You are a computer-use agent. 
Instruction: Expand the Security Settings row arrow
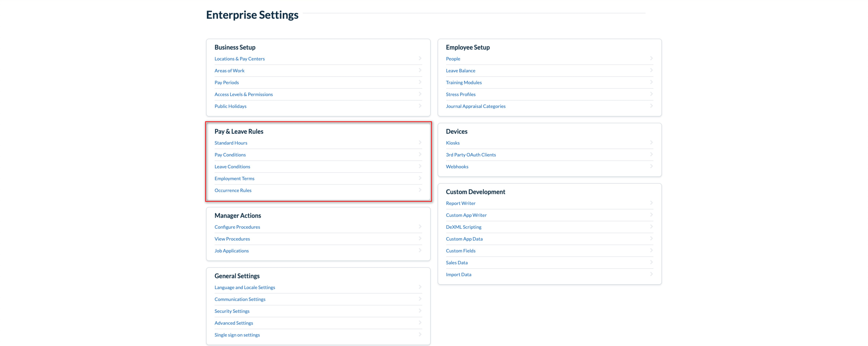click(420, 311)
